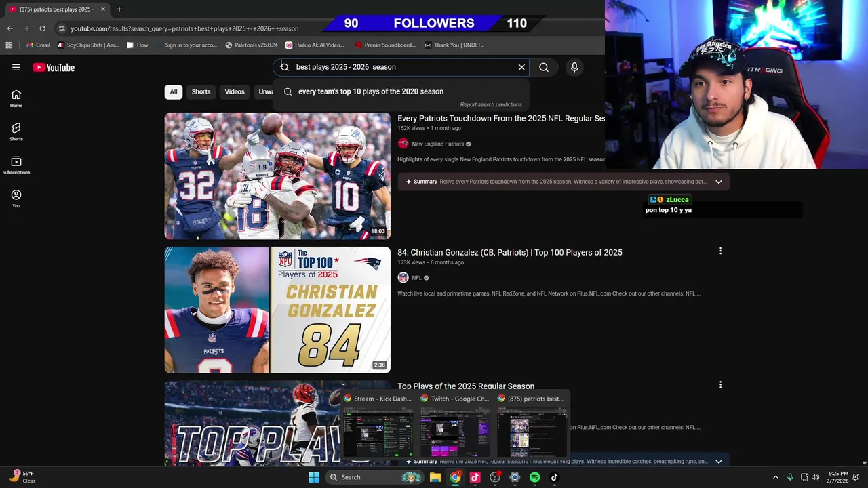Open the You sidebar page
The image size is (868, 488).
(16, 199)
